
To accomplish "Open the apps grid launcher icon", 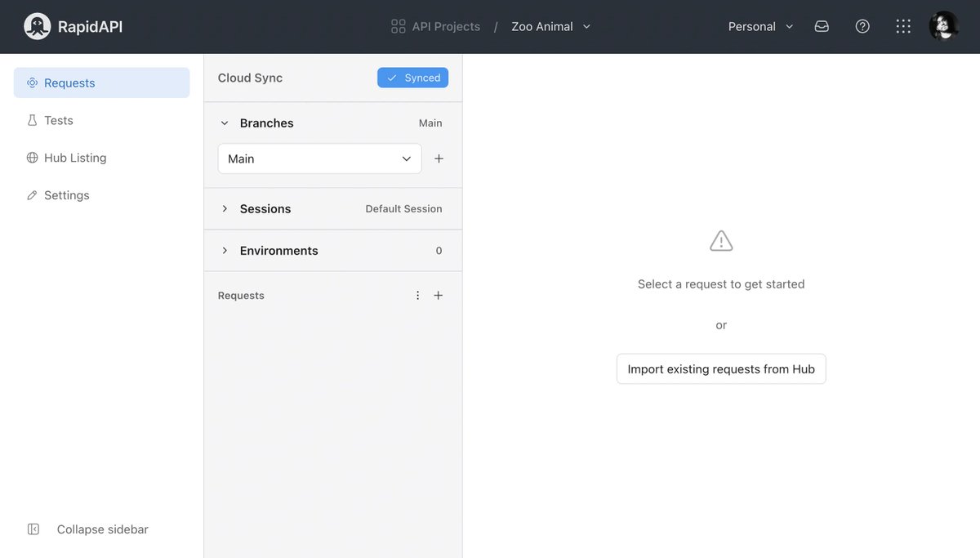I will pyautogui.click(x=902, y=25).
